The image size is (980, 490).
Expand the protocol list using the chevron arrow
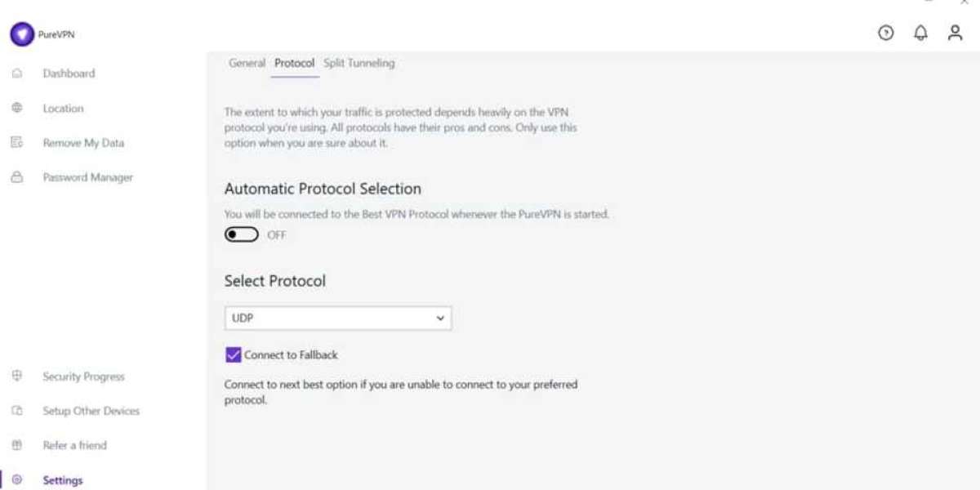click(440, 318)
